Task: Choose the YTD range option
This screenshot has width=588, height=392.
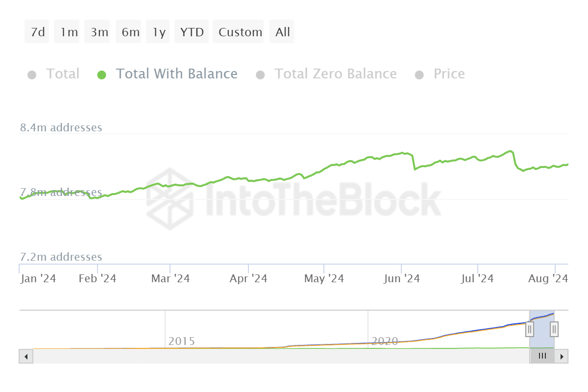Action: click(x=192, y=32)
